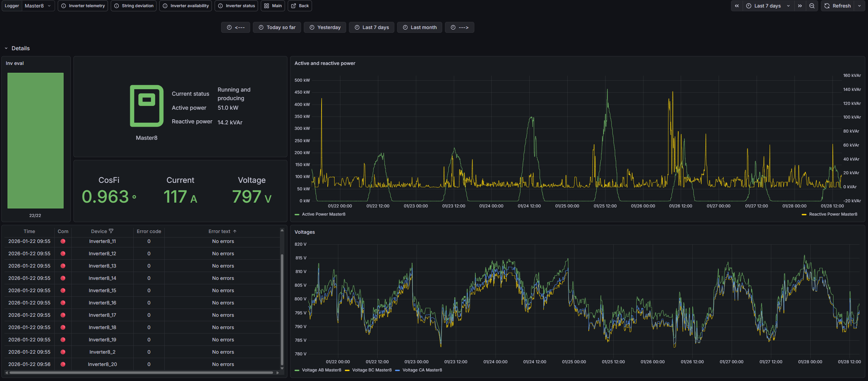Click the Master8 inverter icon

147,106
